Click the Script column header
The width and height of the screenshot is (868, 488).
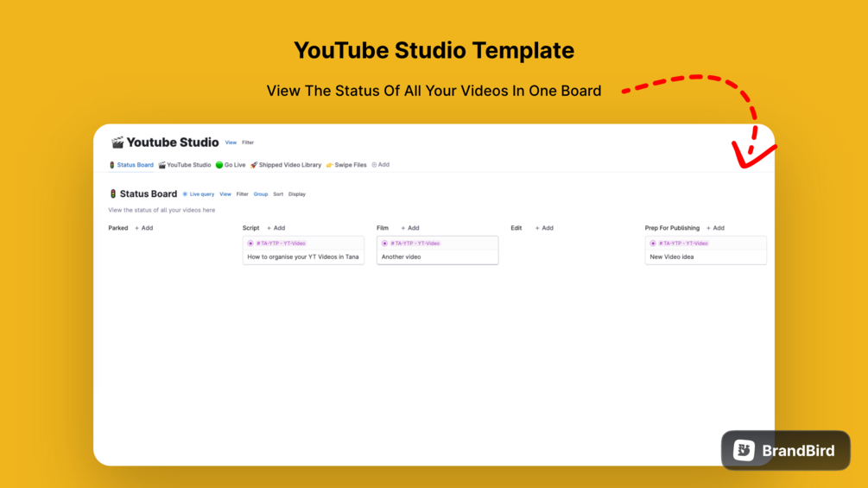(250, 228)
